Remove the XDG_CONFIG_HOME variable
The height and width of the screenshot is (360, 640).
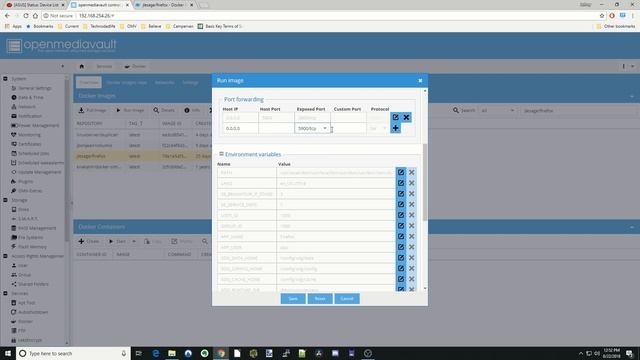(411, 269)
